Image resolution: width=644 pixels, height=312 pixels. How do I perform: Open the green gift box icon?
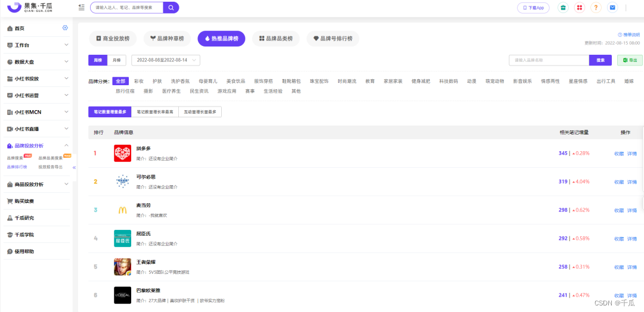pos(563,7)
